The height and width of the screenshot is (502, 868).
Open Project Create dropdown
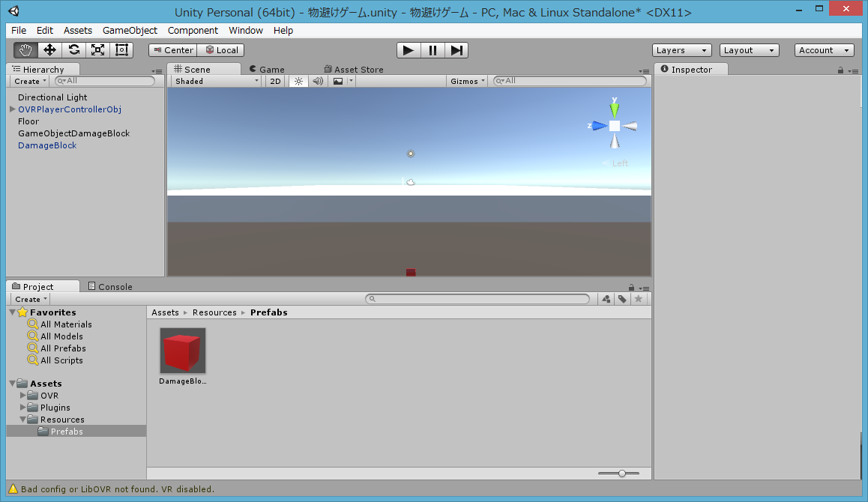[x=31, y=299]
